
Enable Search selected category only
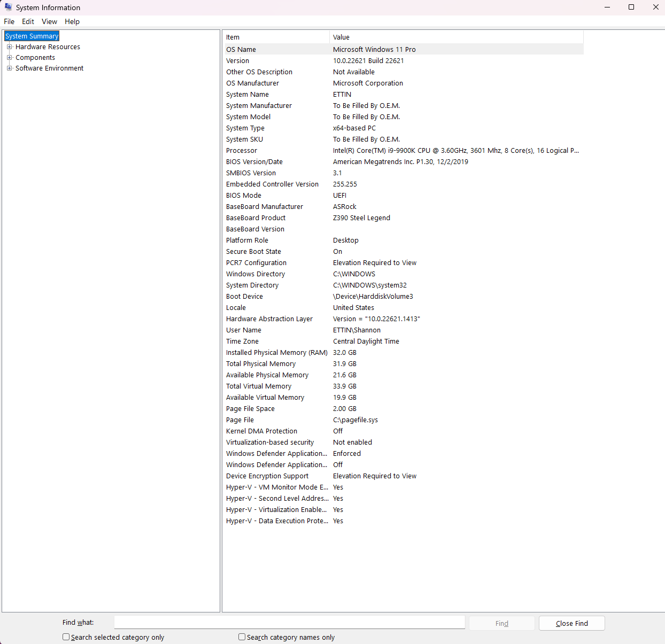pyautogui.click(x=66, y=637)
